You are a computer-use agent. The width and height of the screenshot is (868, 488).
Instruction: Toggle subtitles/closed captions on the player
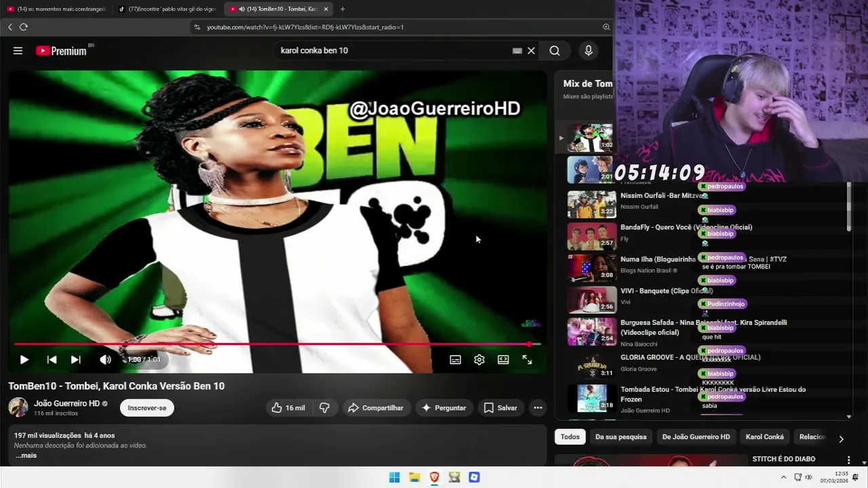coord(456,360)
